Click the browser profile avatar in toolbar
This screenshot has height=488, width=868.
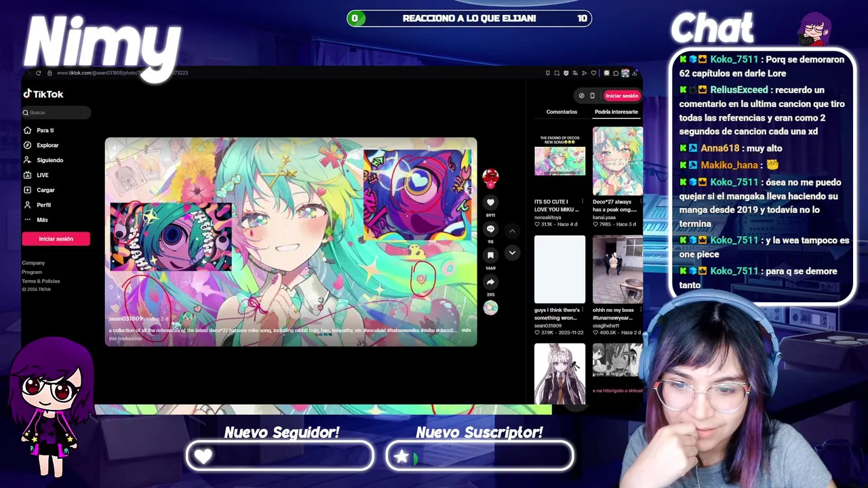625,73
